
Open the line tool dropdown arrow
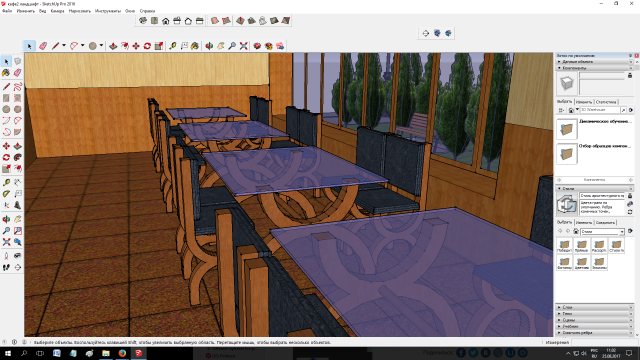tap(64, 46)
